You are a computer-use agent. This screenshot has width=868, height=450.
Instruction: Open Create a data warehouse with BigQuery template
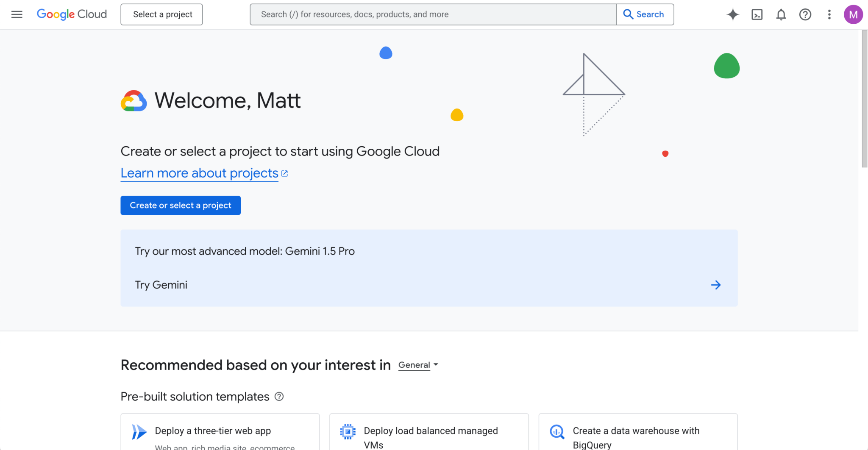click(x=638, y=432)
